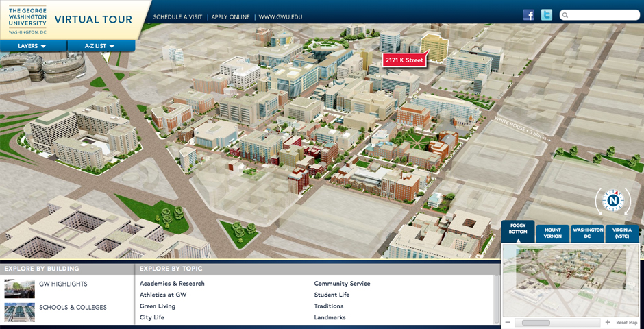
Task: Click the 2121 K Street red label
Action: (x=404, y=60)
